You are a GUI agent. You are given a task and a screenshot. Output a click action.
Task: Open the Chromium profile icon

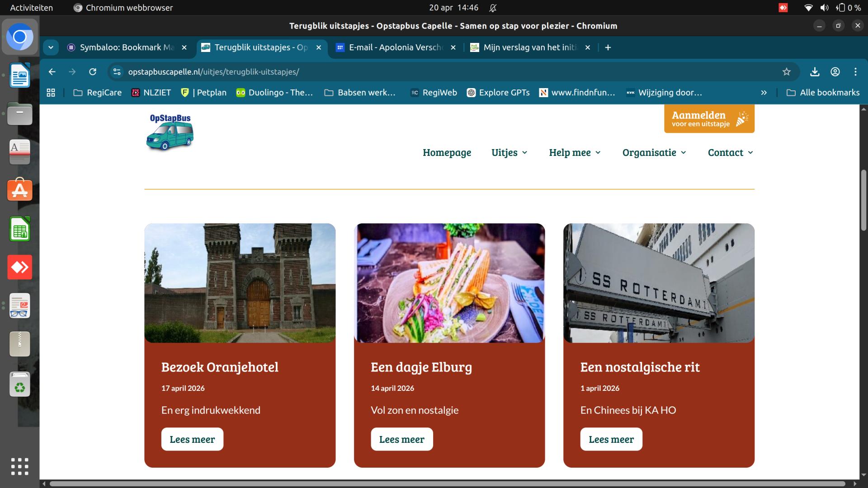pos(835,72)
